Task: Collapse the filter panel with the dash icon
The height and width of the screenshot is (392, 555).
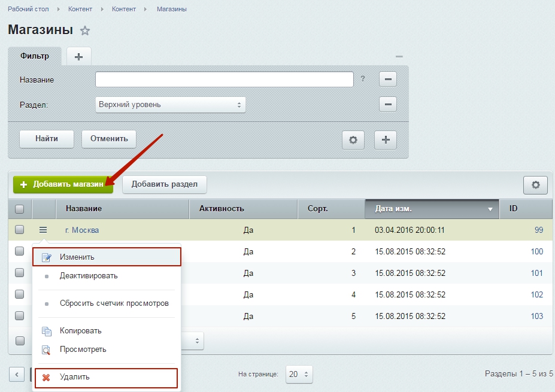Action: click(399, 56)
